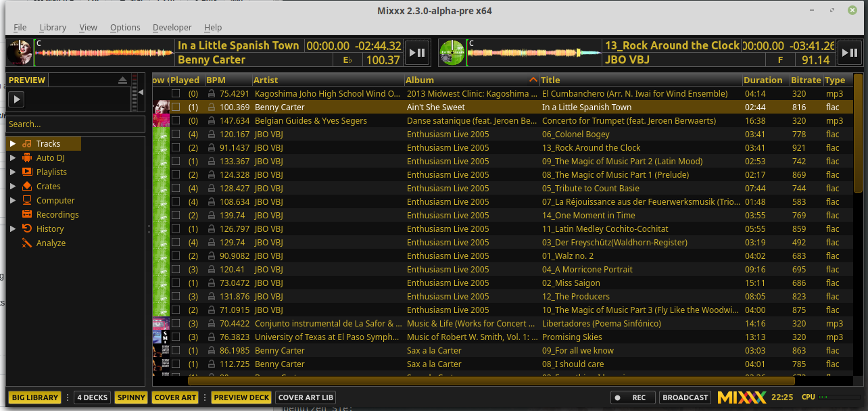868x411 pixels.
Task: Click the Recordings cassette icon
Action: [x=27, y=215]
